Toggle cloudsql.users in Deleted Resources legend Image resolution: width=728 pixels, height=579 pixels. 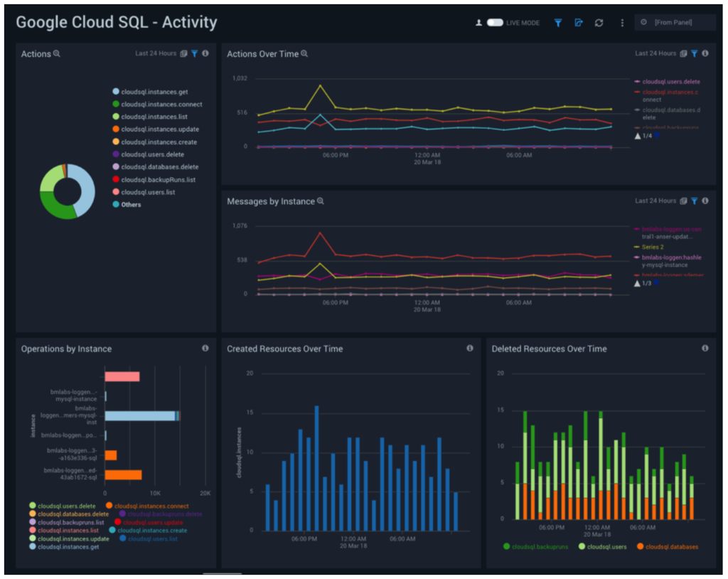[603, 547]
